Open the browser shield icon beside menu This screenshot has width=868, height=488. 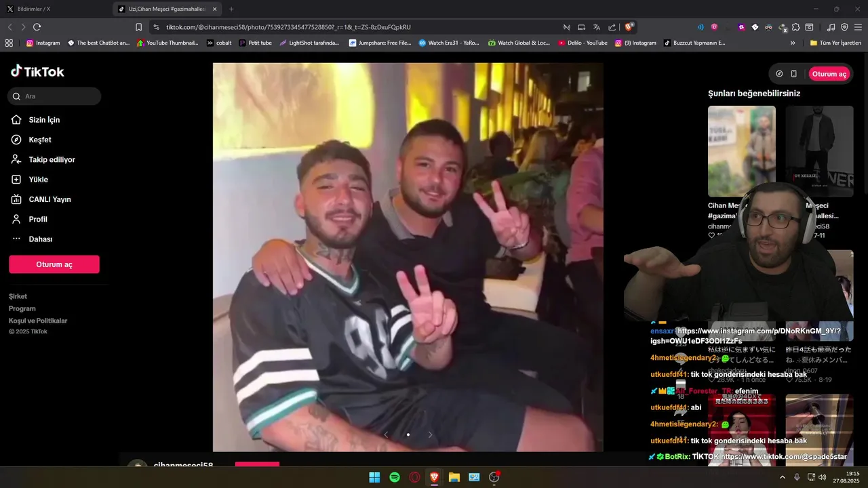coord(844,27)
